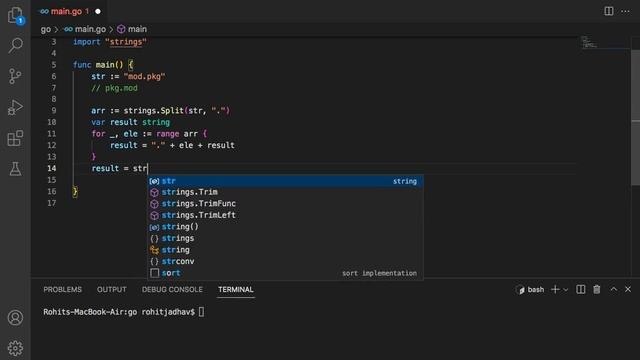This screenshot has height=360, width=640.
Task: Click the editor vertical scrollbar
Action: click(x=635, y=118)
